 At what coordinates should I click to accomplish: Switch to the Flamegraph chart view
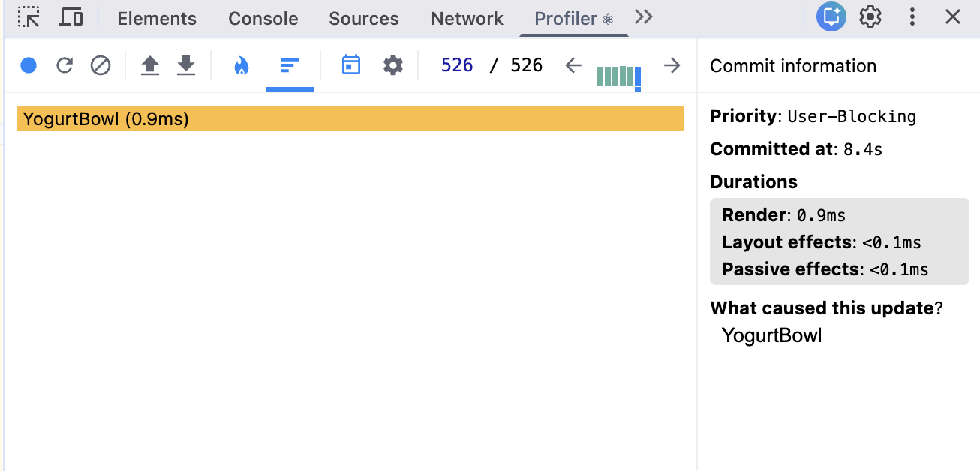[x=241, y=66]
